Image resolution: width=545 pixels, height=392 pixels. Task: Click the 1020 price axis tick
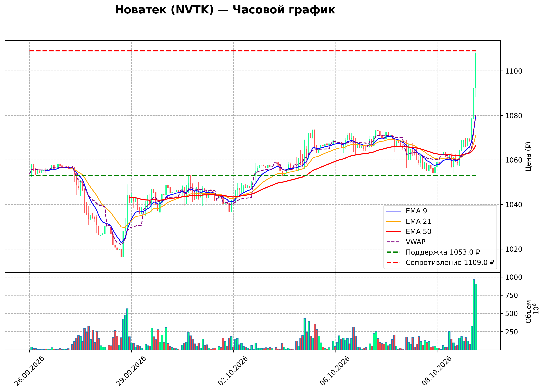(x=514, y=249)
